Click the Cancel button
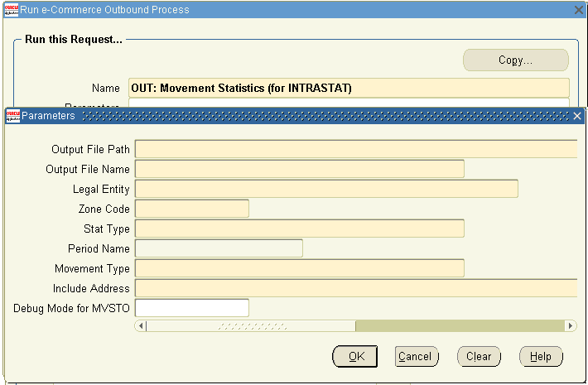Screen dimensions: 588x385 click(x=417, y=357)
